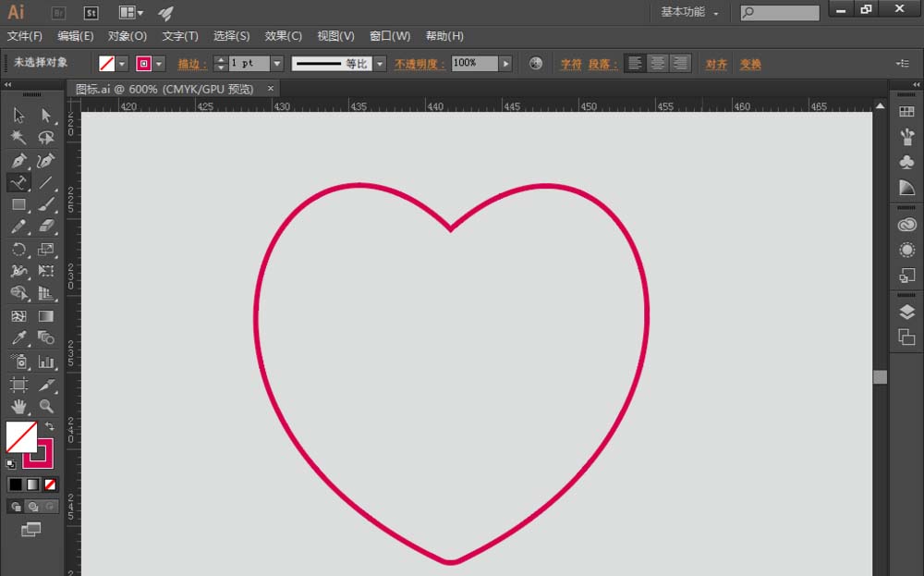Select the Direct Selection tool
This screenshot has height=576, width=924.
[46, 115]
